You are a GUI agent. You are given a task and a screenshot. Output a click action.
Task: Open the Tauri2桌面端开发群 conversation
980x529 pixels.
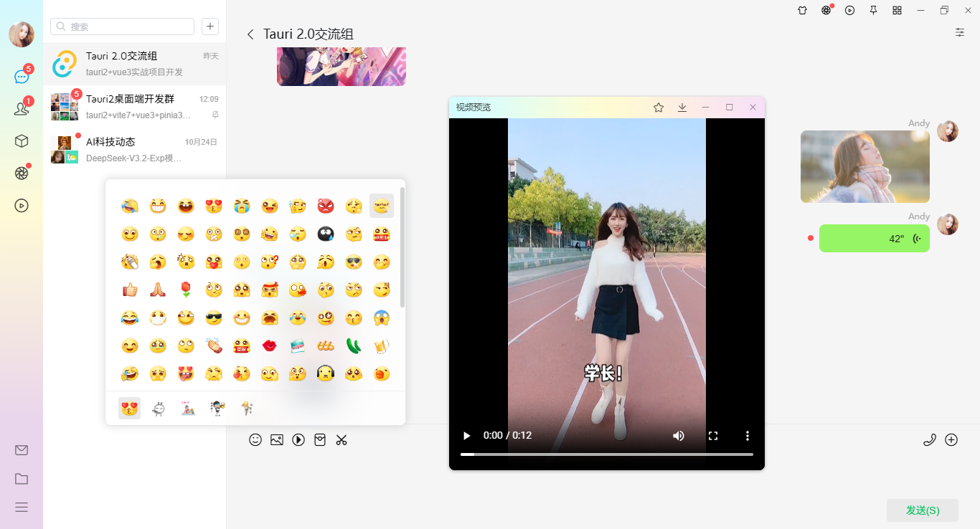(135, 107)
